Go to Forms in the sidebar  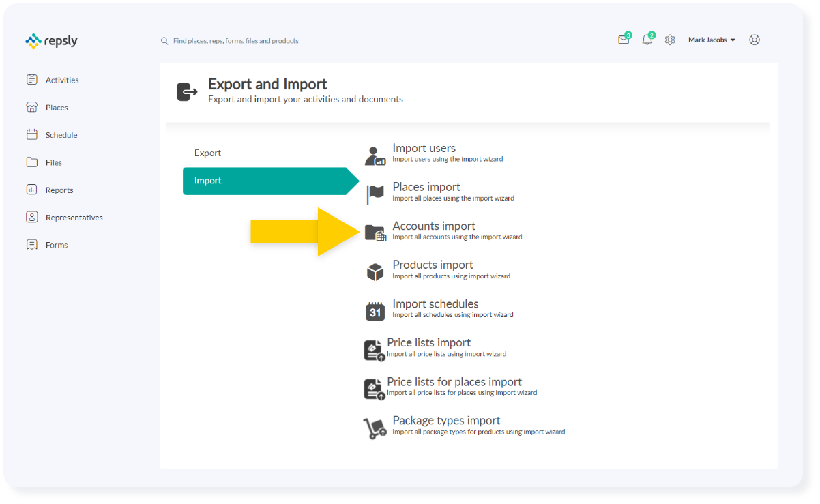pyautogui.click(x=57, y=245)
